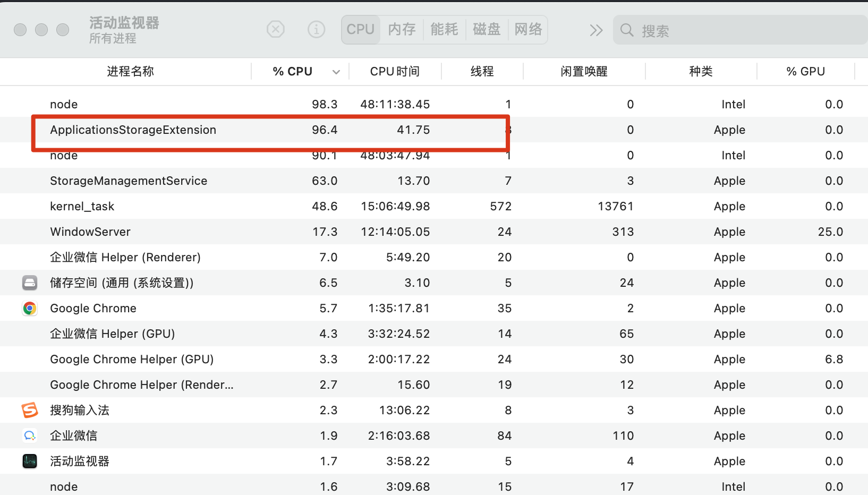Image resolution: width=868 pixels, height=495 pixels.
Task: Sort by CPU 时间 column header
Action: [x=395, y=72]
